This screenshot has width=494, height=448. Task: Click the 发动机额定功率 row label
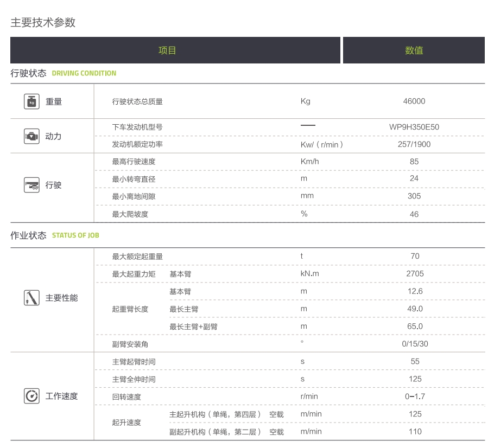pyautogui.click(x=137, y=144)
